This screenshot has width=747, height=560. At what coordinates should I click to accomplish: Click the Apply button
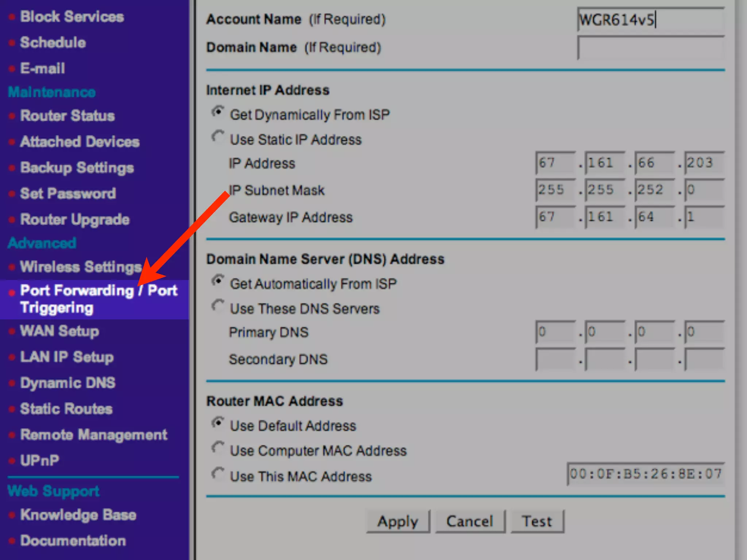pos(398,521)
